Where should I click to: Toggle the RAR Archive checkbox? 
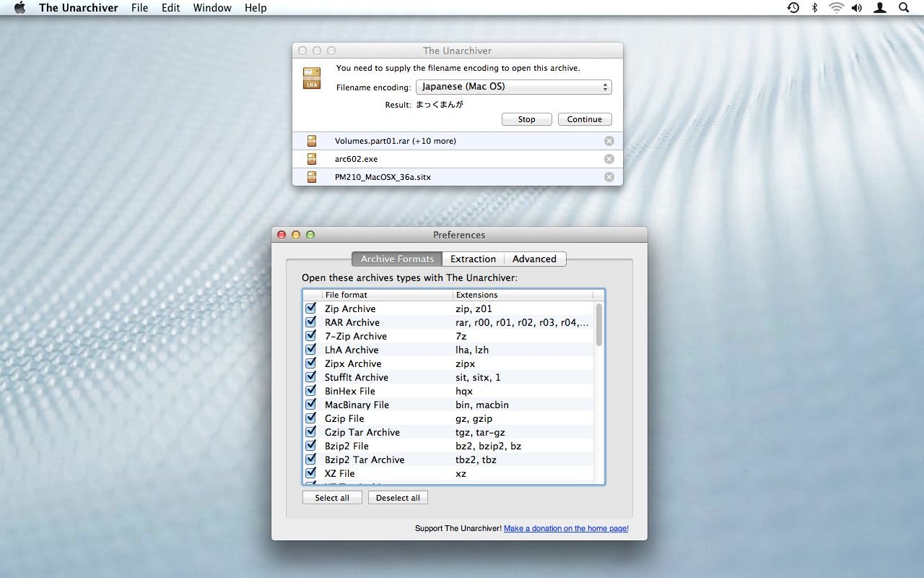[310, 322]
